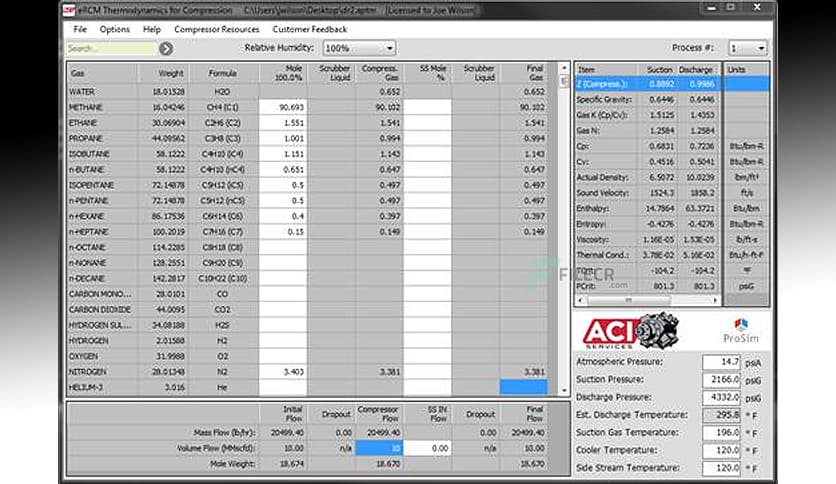Click the OXYGEN gas name
This screenshot has width=836, height=484.
(83, 356)
